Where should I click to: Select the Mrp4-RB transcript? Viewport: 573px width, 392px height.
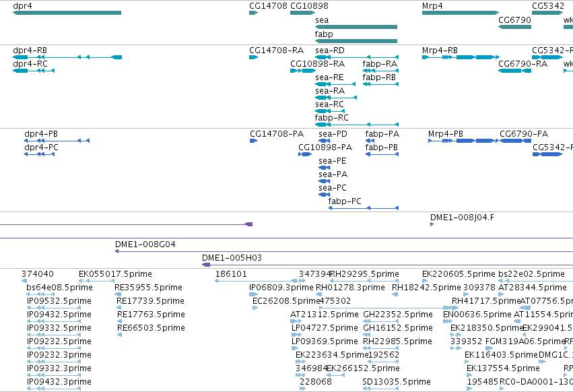(x=461, y=57)
